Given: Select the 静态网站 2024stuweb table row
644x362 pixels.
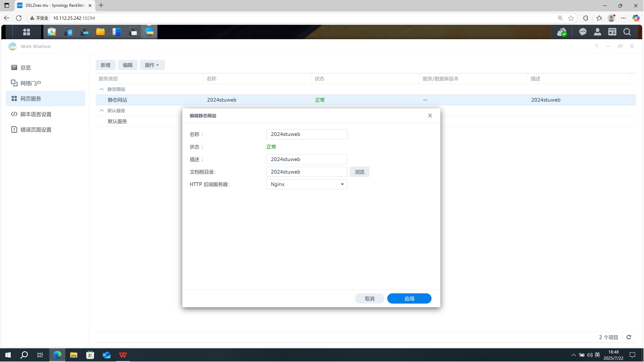Looking at the screenshot, I should click(366, 100).
